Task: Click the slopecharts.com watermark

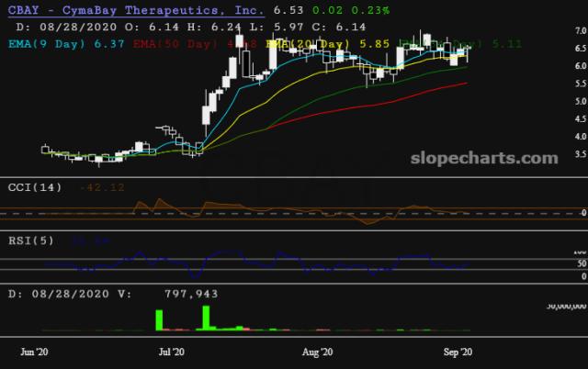Action: pos(484,158)
